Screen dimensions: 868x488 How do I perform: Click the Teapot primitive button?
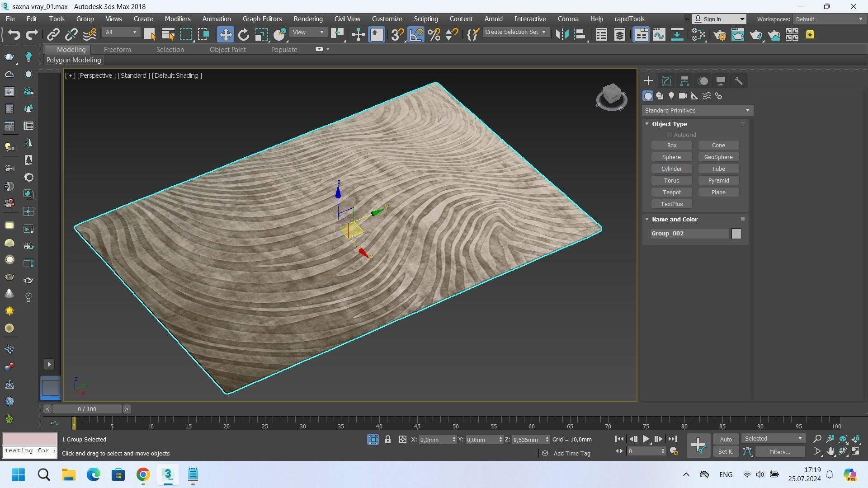click(x=671, y=192)
